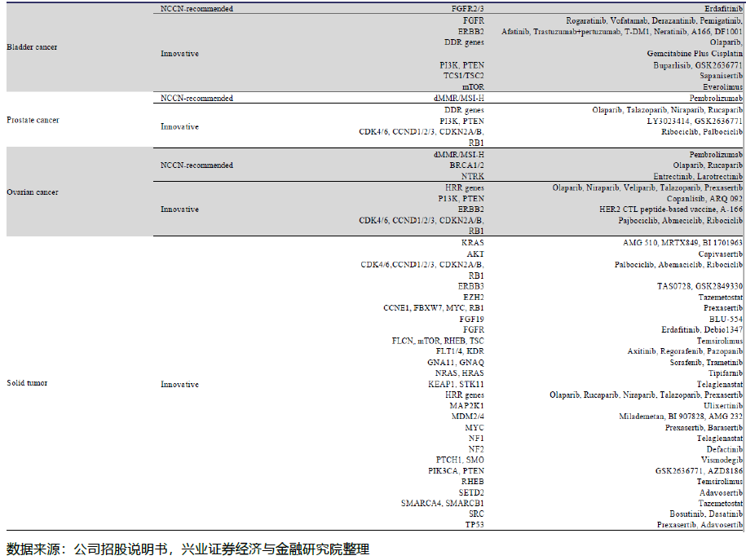Select "HER2 CTL peptide-based vaccine, A-166"
The image size is (746, 560).
[671, 209]
